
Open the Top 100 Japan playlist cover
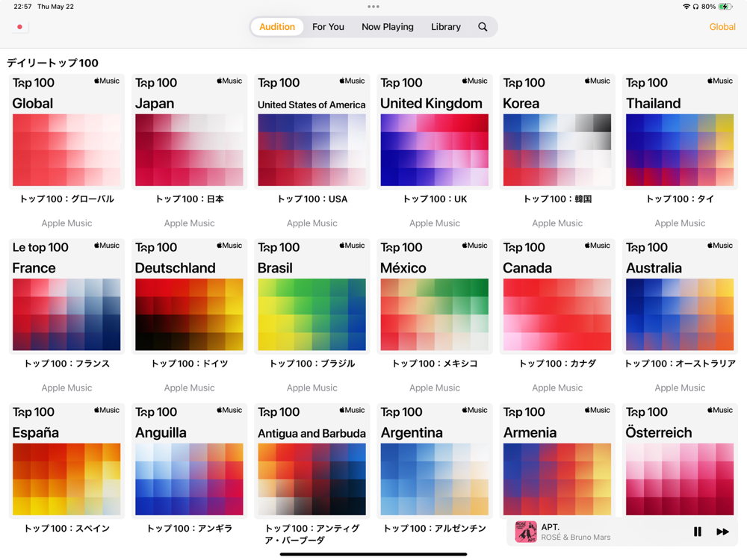point(189,132)
